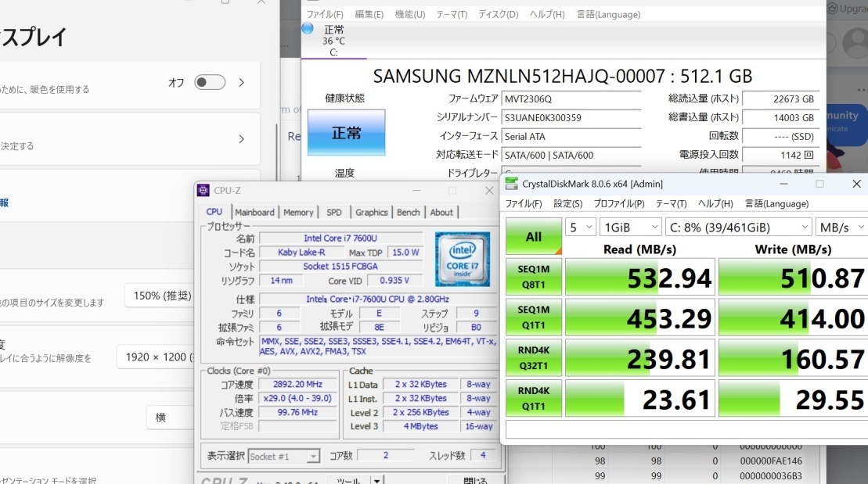Click the Intel Core i7 logo in CPU-Z
The width and height of the screenshot is (868, 484).
pos(463,259)
